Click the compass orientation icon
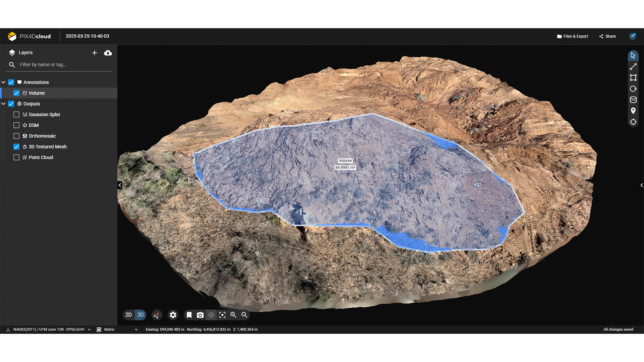Viewport: 644px width, 362px height. [157, 315]
